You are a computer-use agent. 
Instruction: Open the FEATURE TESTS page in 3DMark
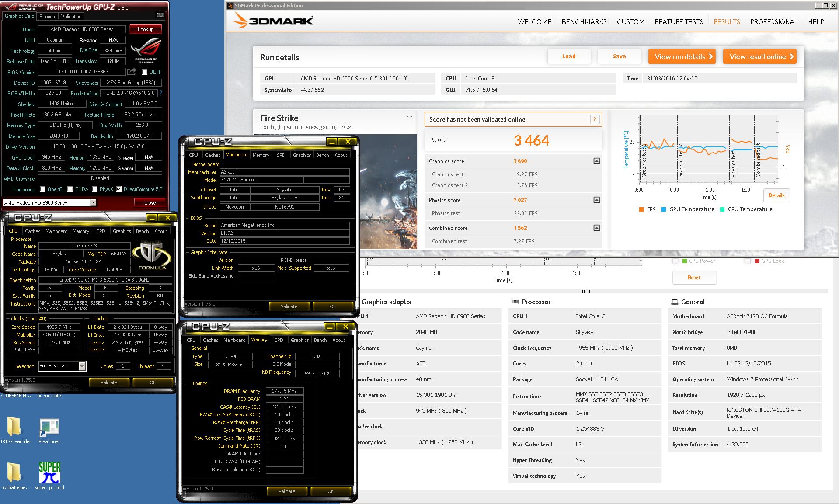pyautogui.click(x=679, y=21)
